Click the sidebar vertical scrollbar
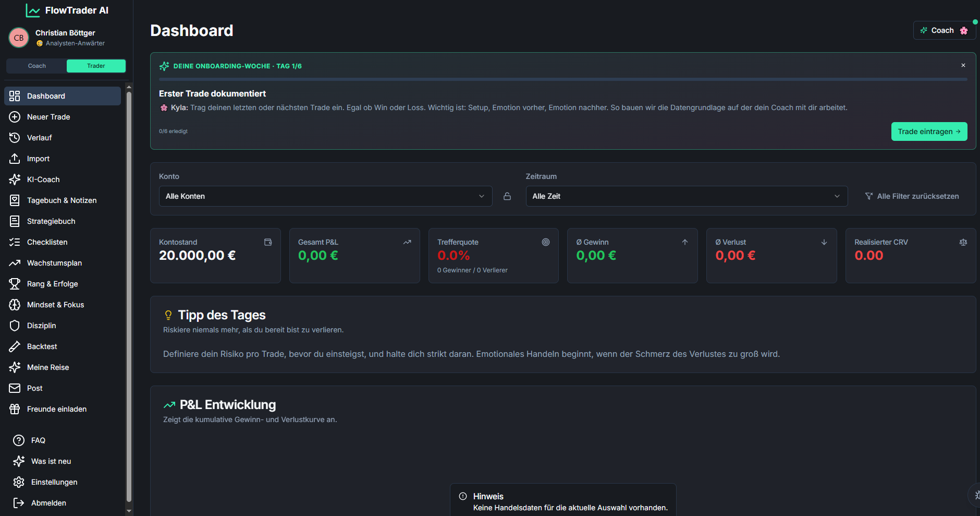 [x=129, y=298]
